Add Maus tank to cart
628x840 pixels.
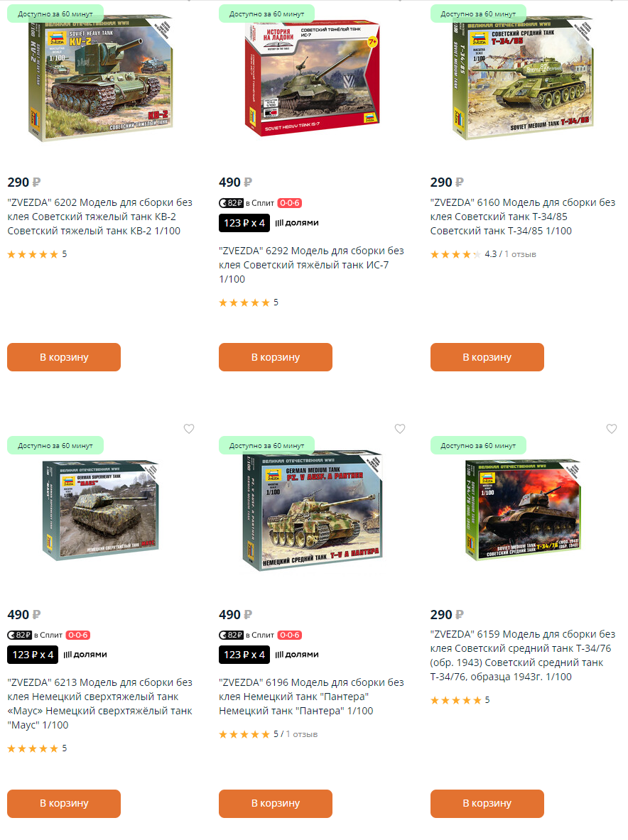coord(64,804)
